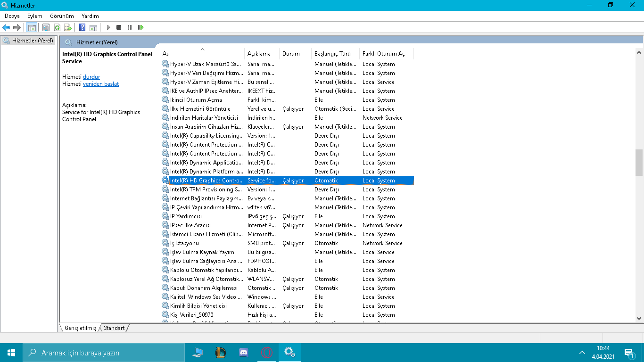Click the gear icon beside Kabuk Donanım Algılaması
The image size is (644, 362).
point(165,288)
